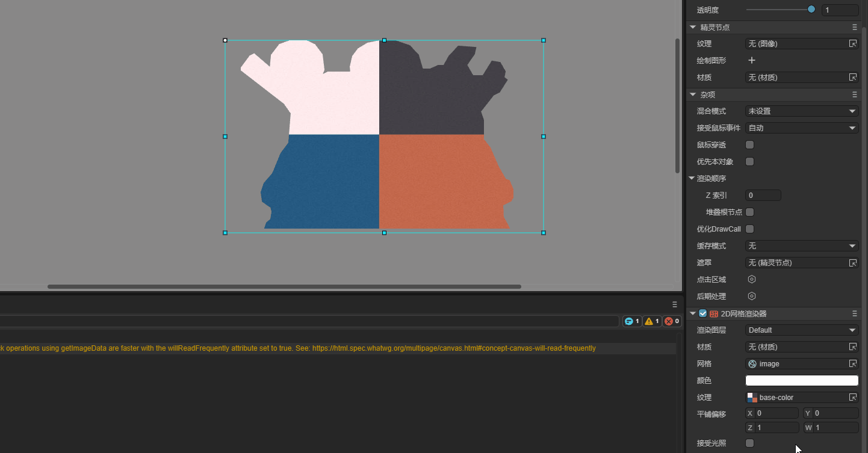This screenshot has width=868, height=453.
Task: Open the 后期处理 hexagon settings icon
Action: [x=751, y=296]
